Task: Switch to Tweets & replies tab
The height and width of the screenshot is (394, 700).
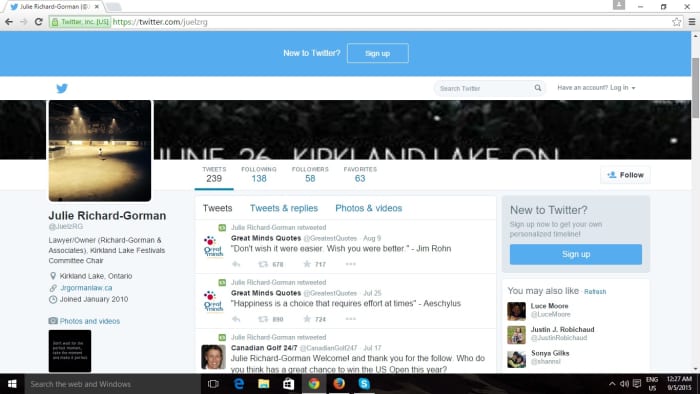Action: pos(284,208)
